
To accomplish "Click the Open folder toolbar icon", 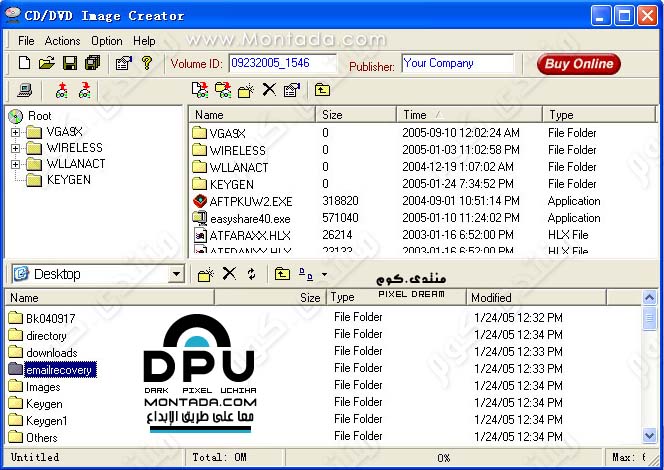I will coord(47,64).
